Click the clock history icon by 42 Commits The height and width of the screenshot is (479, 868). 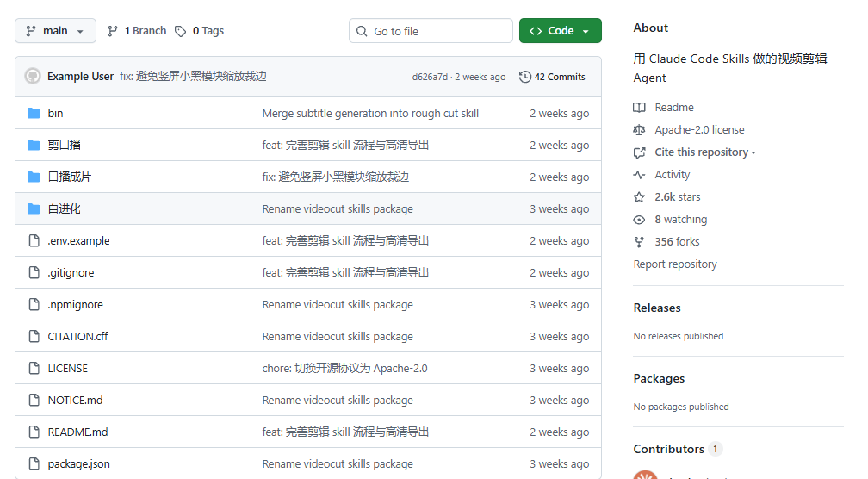(x=524, y=77)
